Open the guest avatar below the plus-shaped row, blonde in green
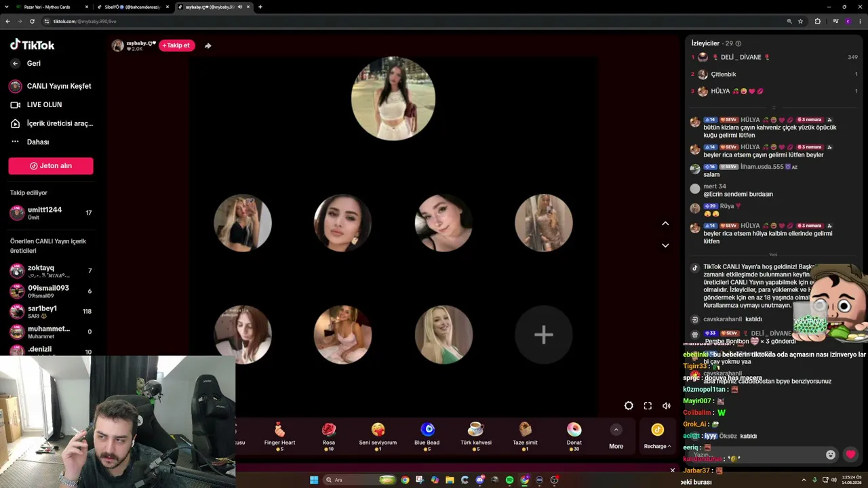 [x=443, y=334]
